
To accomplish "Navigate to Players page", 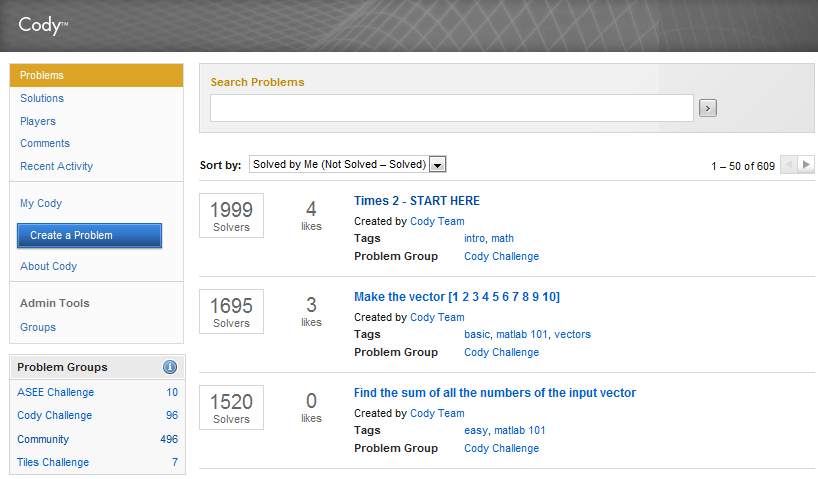I will [x=38, y=121].
